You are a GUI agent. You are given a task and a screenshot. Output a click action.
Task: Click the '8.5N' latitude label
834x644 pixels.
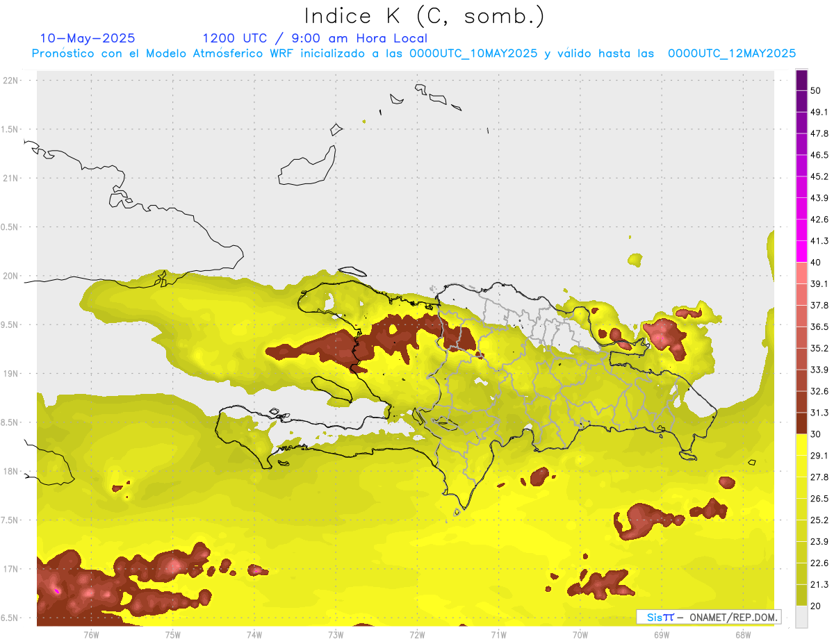[x=8, y=422]
